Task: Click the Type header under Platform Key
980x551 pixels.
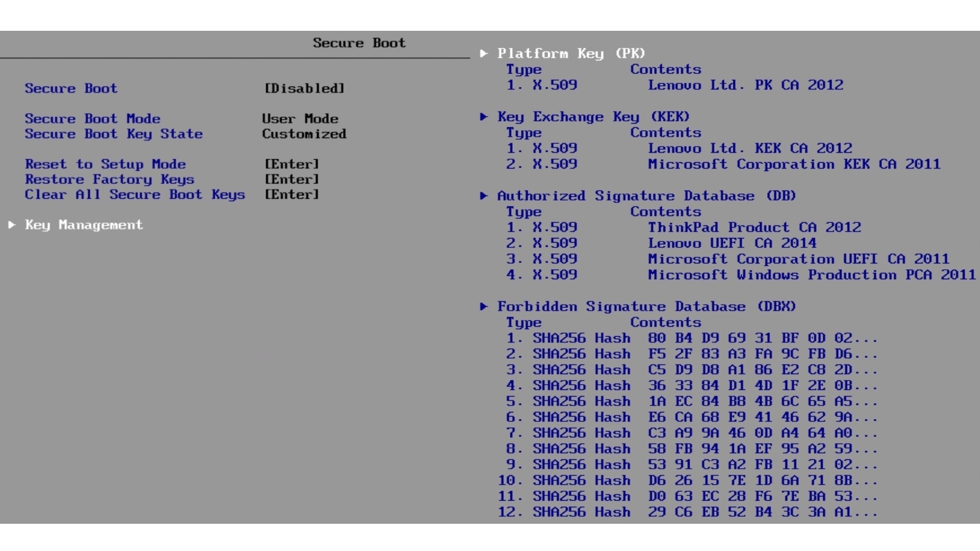Action: pos(524,69)
